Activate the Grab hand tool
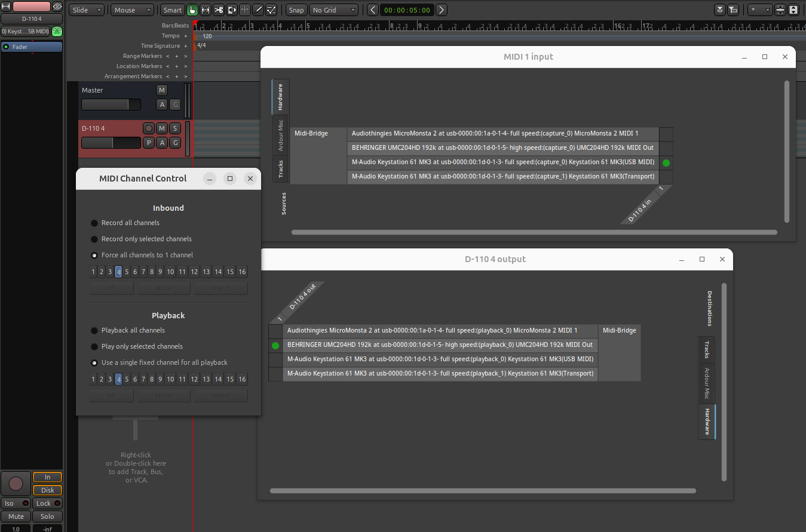Image resolution: width=806 pixels, height=532 pixels. [x=192, y=10]
